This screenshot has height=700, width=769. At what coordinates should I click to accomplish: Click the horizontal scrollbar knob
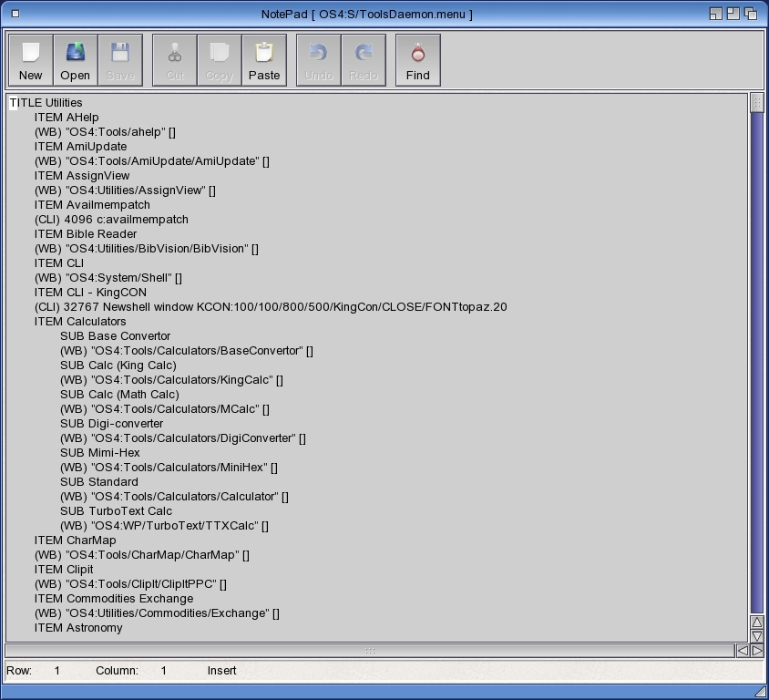point(370,651)
